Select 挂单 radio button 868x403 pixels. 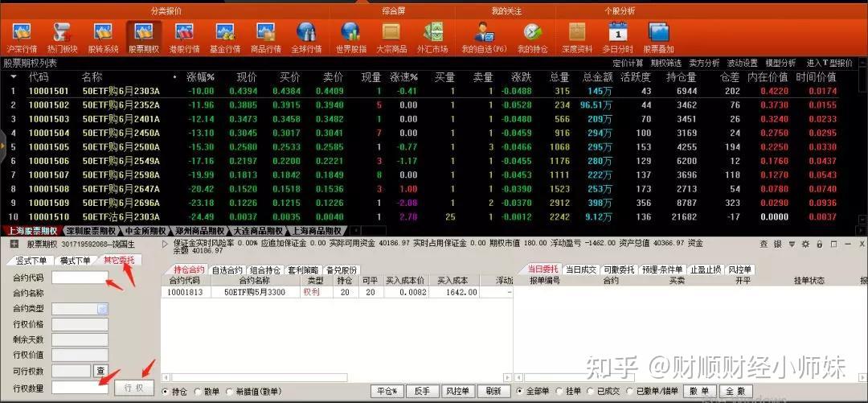point(559,392)
